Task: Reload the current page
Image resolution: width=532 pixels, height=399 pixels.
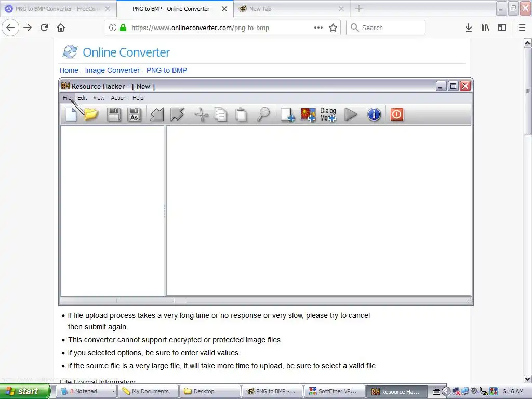Action: pos(44,28)
